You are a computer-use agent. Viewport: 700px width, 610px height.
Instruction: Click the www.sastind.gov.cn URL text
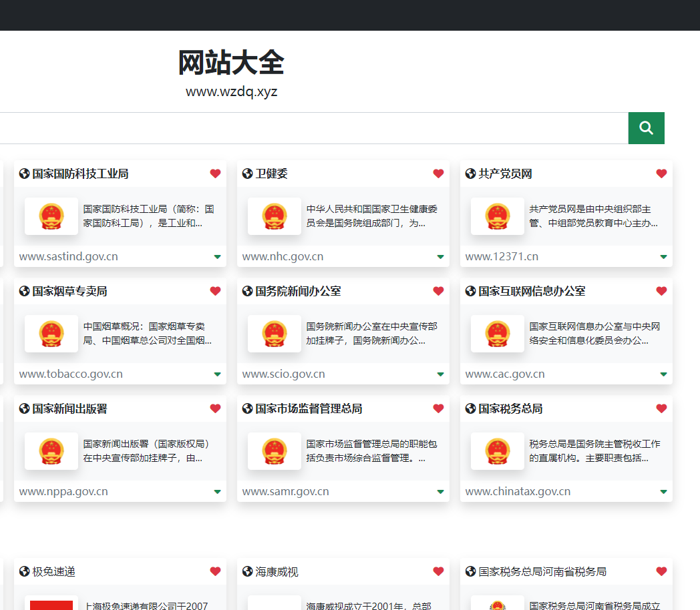click(68, 256)
